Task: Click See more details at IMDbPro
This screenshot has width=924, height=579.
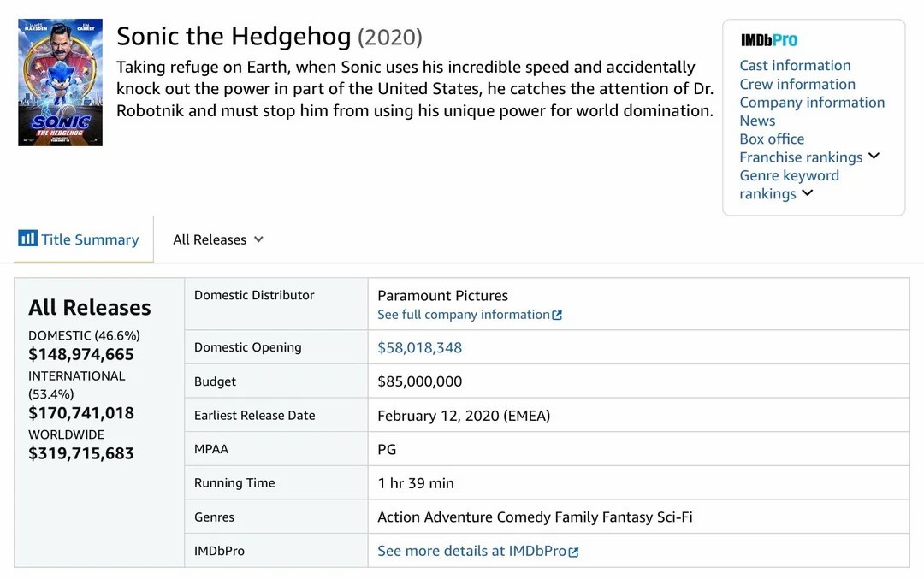Action: point(471,552)
